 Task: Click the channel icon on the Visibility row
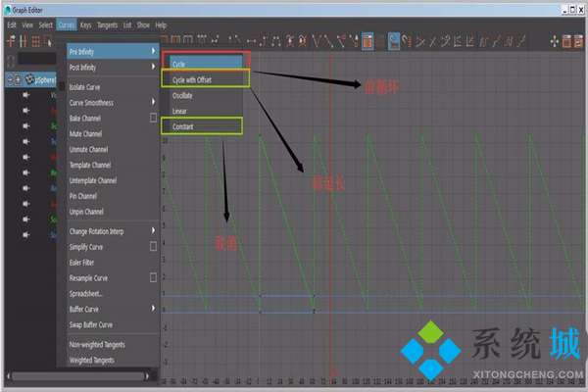coord(26,96)
